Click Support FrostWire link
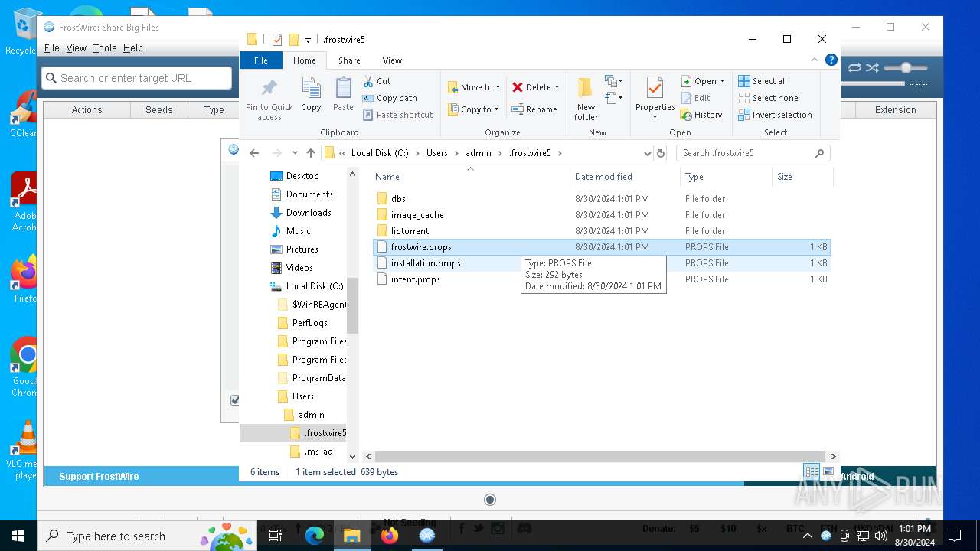Screen dimensions: 980x551 99,476
